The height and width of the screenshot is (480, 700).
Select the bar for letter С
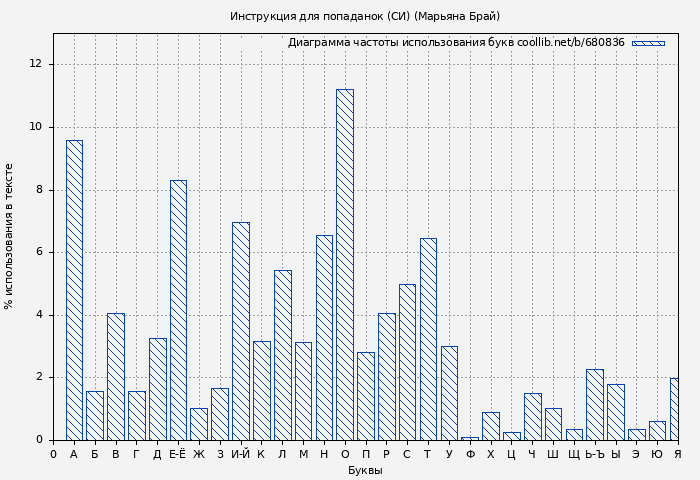pyautogui.click(x=407, y=362)
